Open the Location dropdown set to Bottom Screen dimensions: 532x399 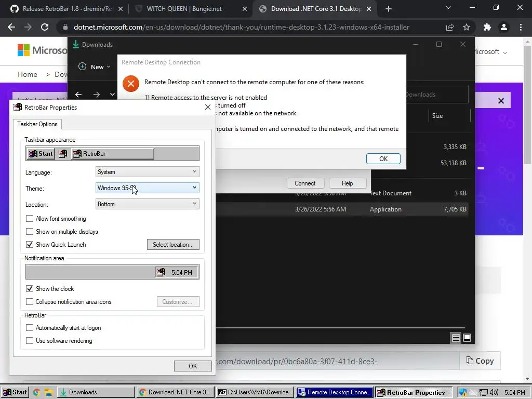click(147, 204)
